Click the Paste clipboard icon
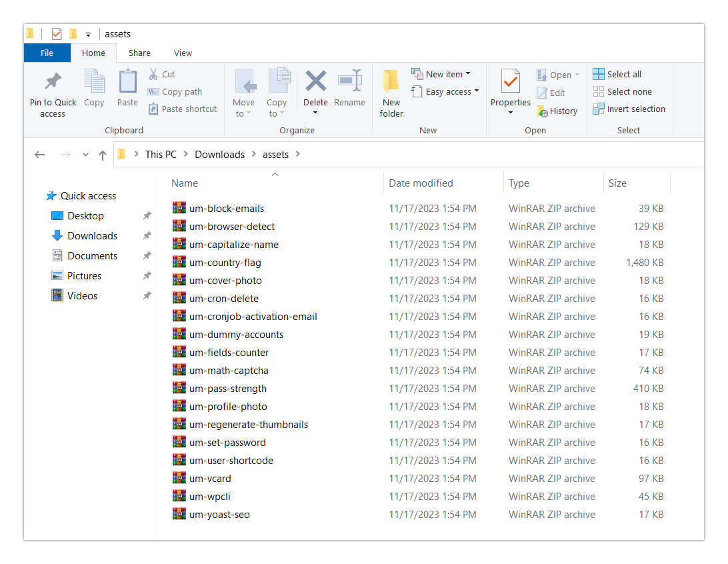This screenshot has width=728, height=564. 128,81
